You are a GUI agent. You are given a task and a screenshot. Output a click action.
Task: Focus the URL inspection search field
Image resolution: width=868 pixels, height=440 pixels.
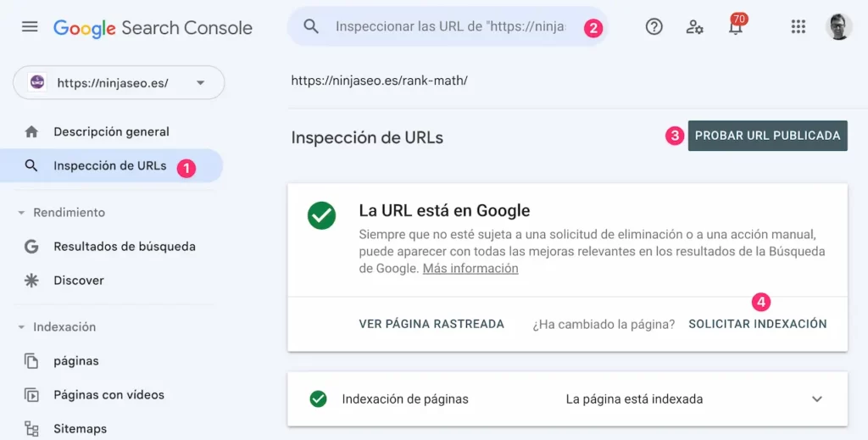(448, 26)
